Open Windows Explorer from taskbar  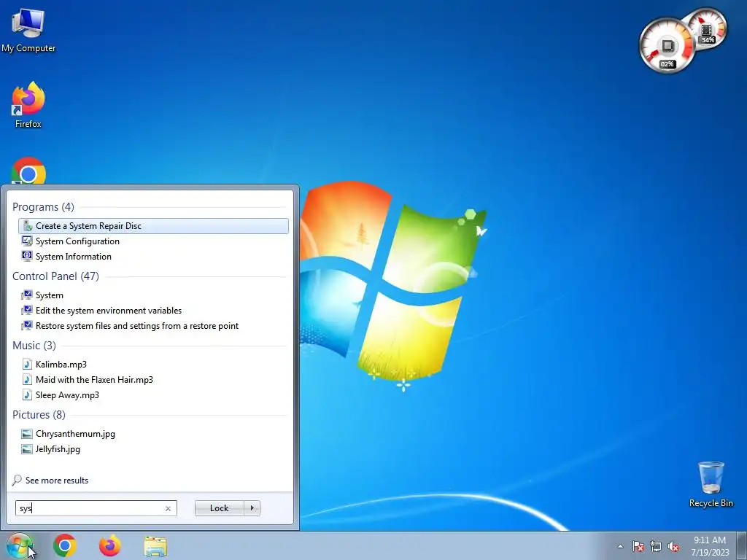(155, 546)
